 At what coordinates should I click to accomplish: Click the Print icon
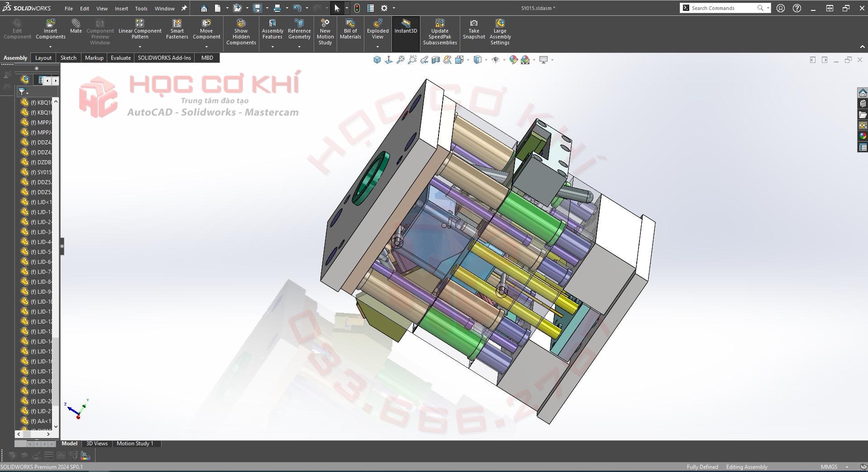[x=277, y=8]
